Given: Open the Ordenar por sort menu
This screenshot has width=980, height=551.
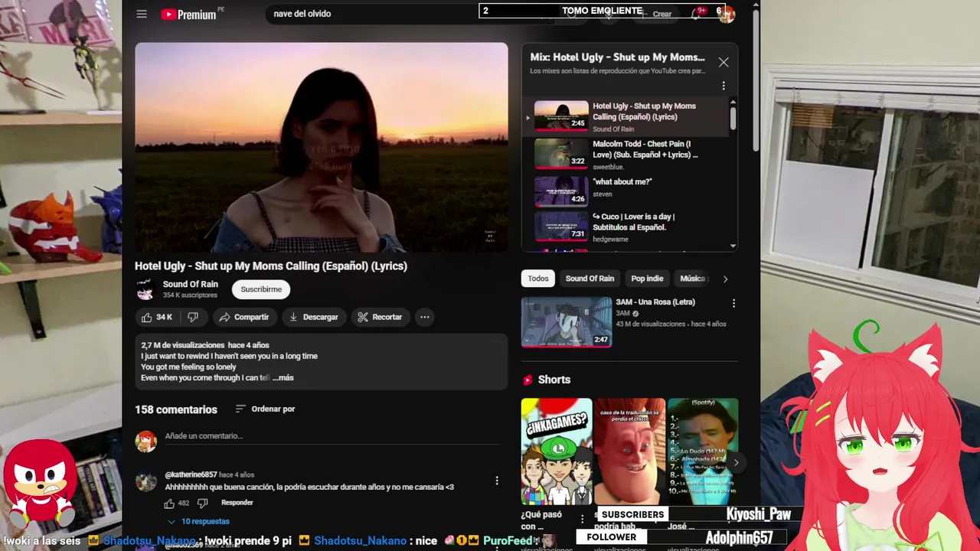Looking at the screenshot, I should [x=265, y=409].
